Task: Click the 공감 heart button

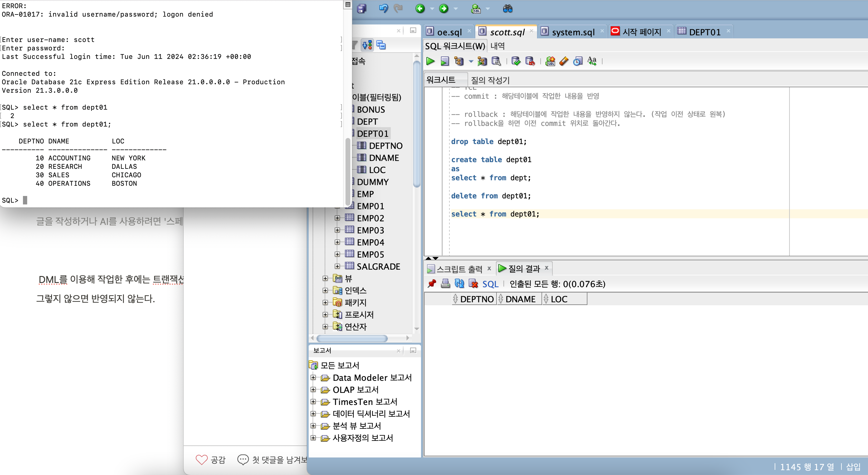Action: (x=211, y=460)
